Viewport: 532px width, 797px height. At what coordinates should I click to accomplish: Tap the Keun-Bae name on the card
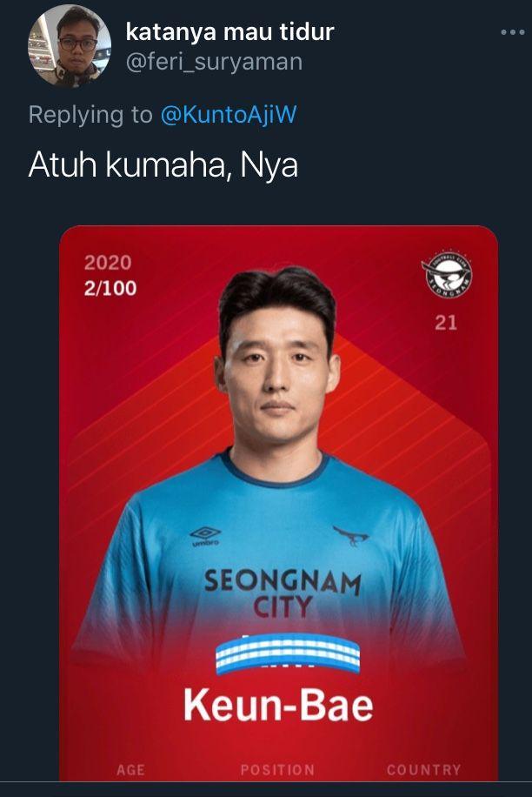click(x=278, y=705)
